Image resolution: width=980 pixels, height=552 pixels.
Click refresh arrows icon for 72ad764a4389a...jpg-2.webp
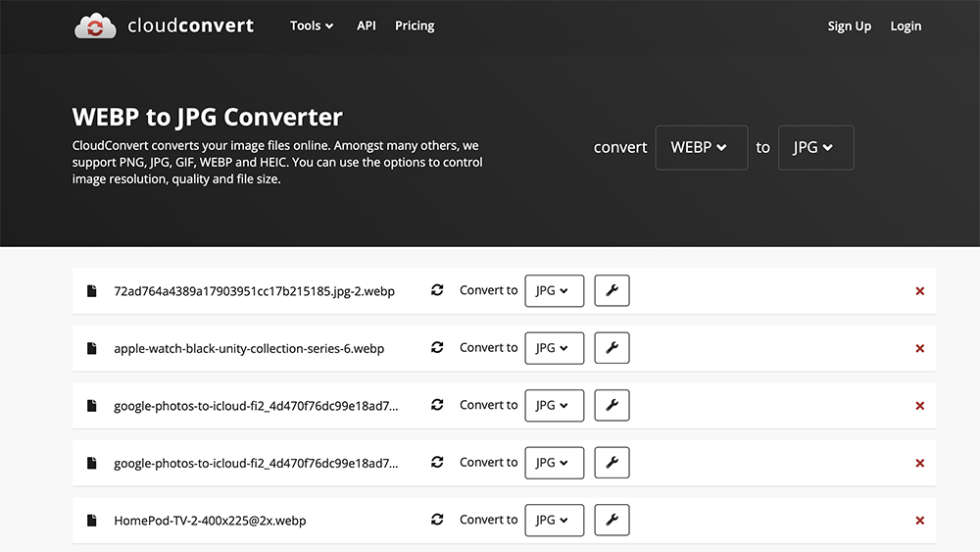(x=437, y=290)
